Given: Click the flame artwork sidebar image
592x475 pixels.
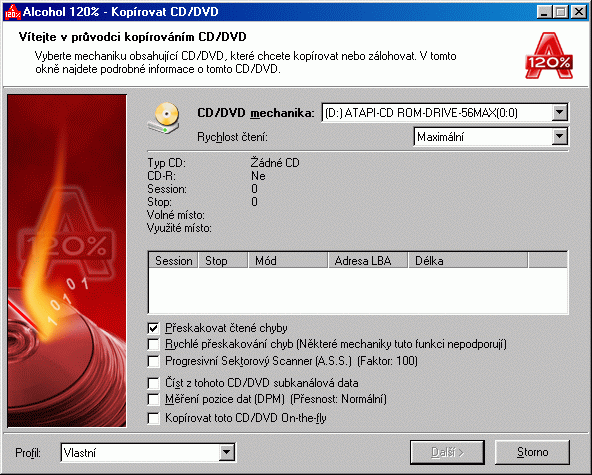Looking at the screenshot, I should (x=67, y=261).
